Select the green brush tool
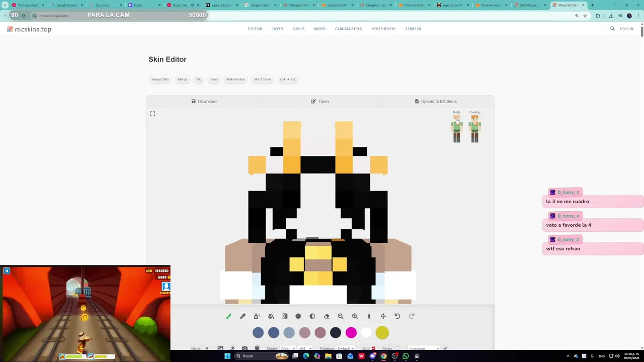Screen dimensions: 644x362 [x=228, y=316]
